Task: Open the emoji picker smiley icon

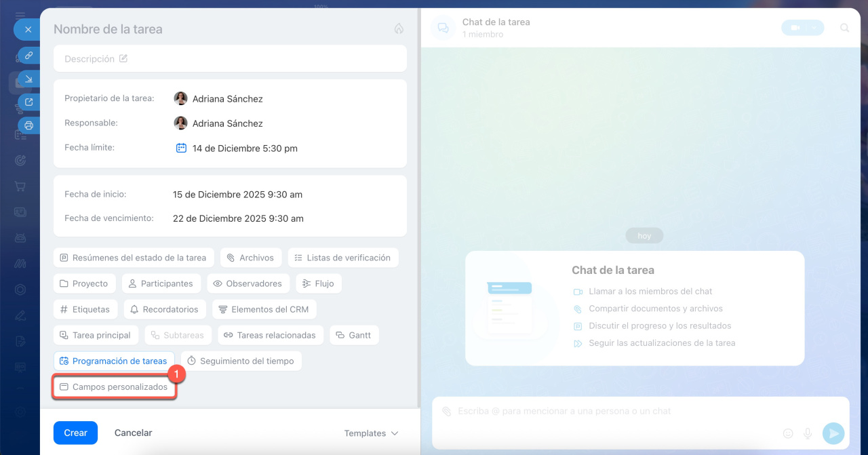Action: click(x=788, y=433)
